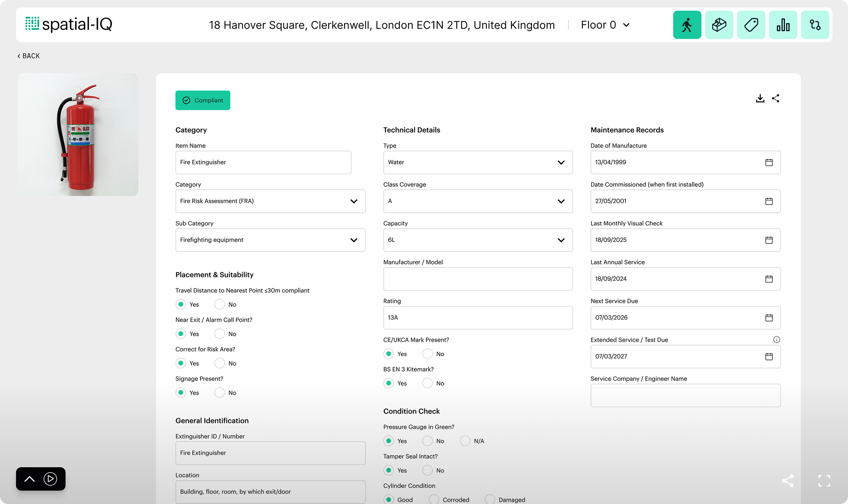Click the Manufacturer / Model input field
This screenshot has width=848, height=504.
click(478, 279)
